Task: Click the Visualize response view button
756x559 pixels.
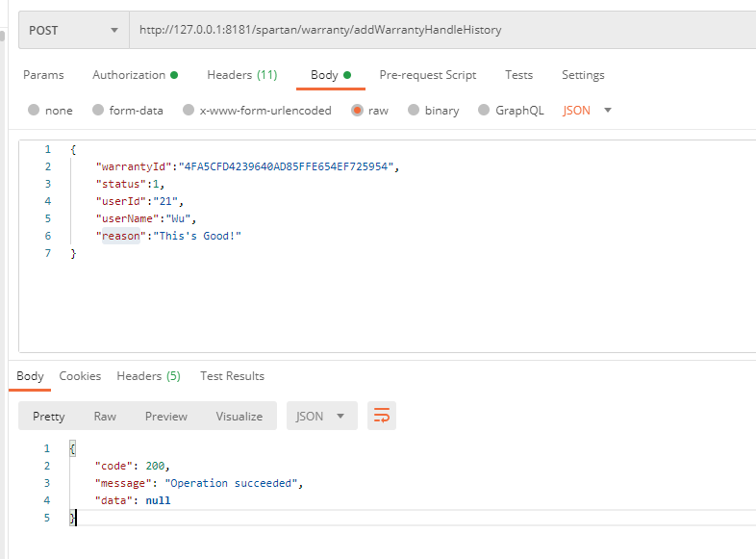Action: pos(239,416)
